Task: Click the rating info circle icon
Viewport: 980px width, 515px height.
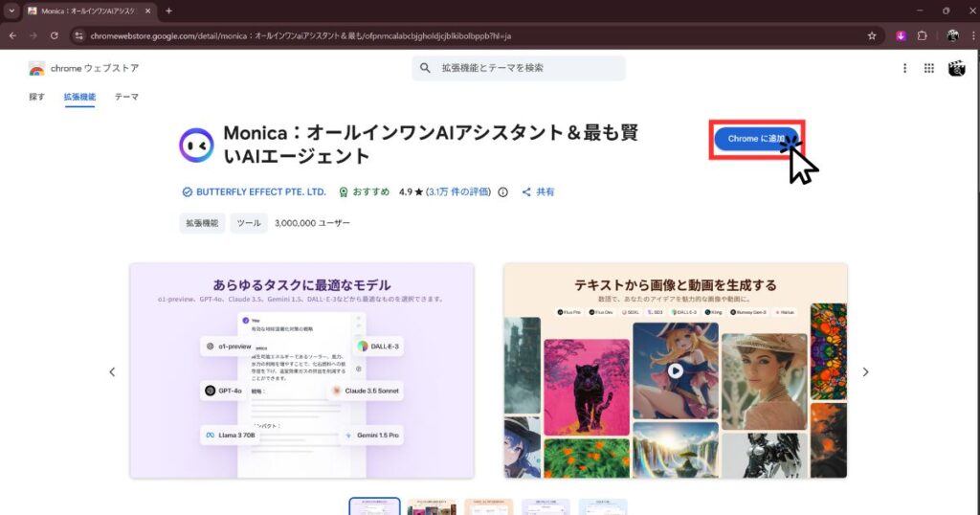Action: click(x=503, y=191)
